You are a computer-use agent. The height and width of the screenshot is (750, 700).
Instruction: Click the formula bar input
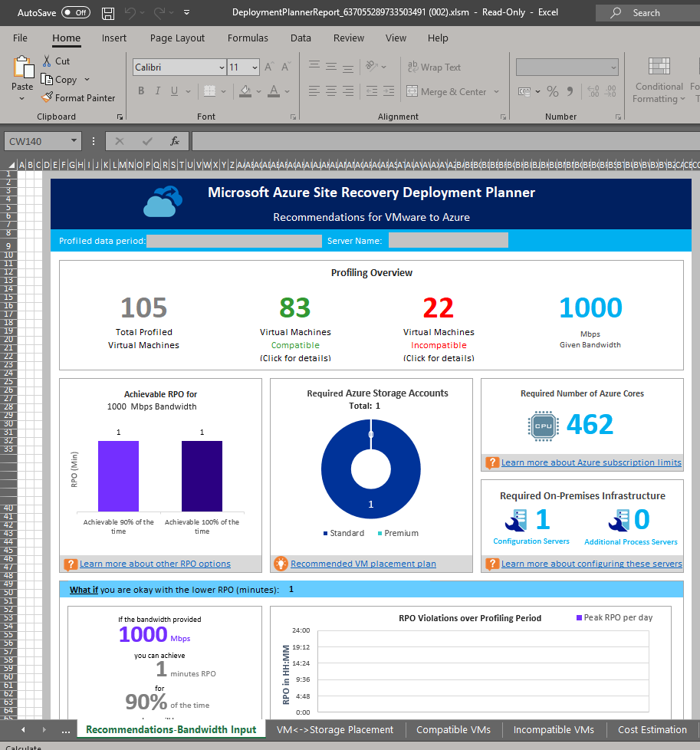pyautogui.click(x=445, y=141)
